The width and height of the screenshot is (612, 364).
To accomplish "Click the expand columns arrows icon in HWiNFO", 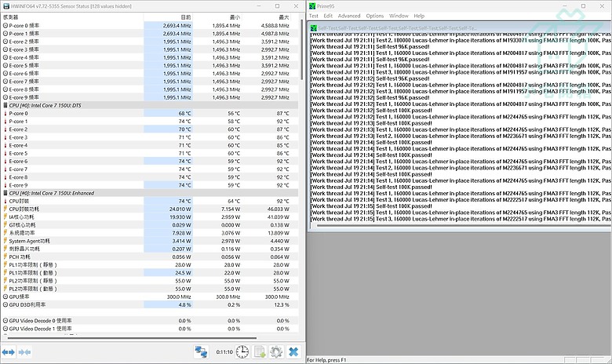I will (8, 352).
